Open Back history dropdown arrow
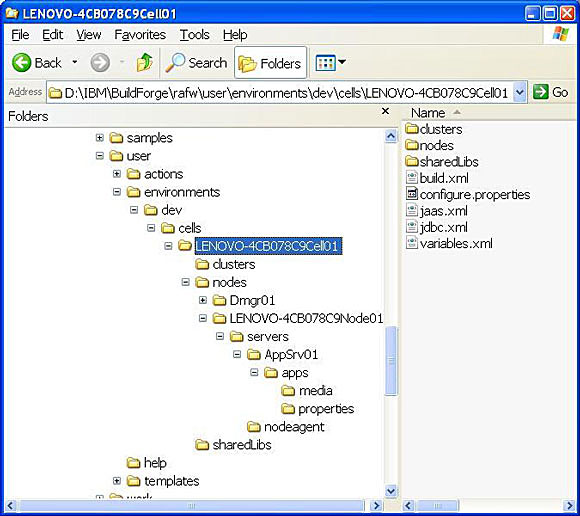The image size is (580, 516). click(x=75, y=62)
